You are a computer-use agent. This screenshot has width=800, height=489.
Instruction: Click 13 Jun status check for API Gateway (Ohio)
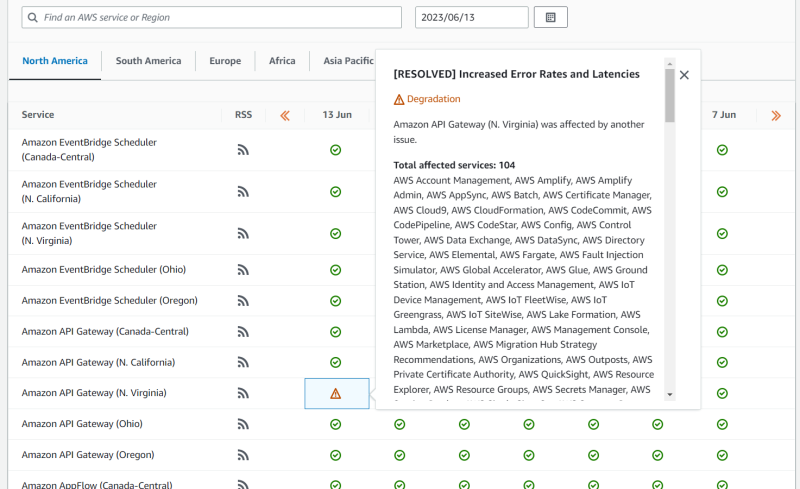click(335, 425)
